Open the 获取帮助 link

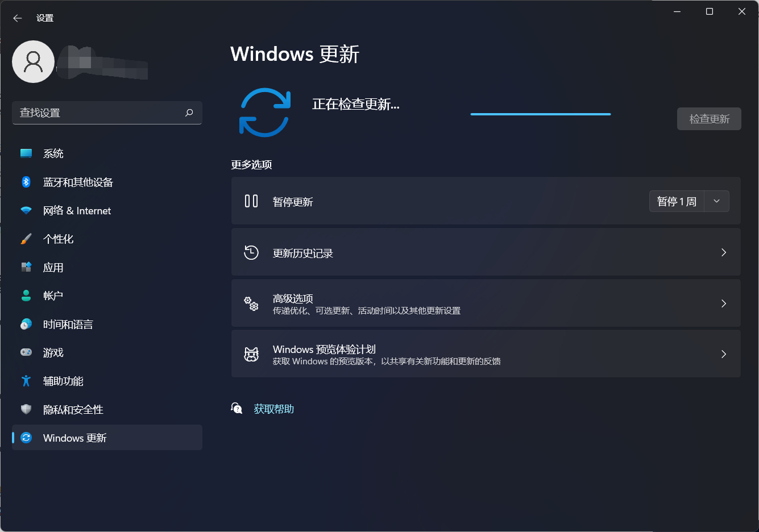(x=273, y=409)
